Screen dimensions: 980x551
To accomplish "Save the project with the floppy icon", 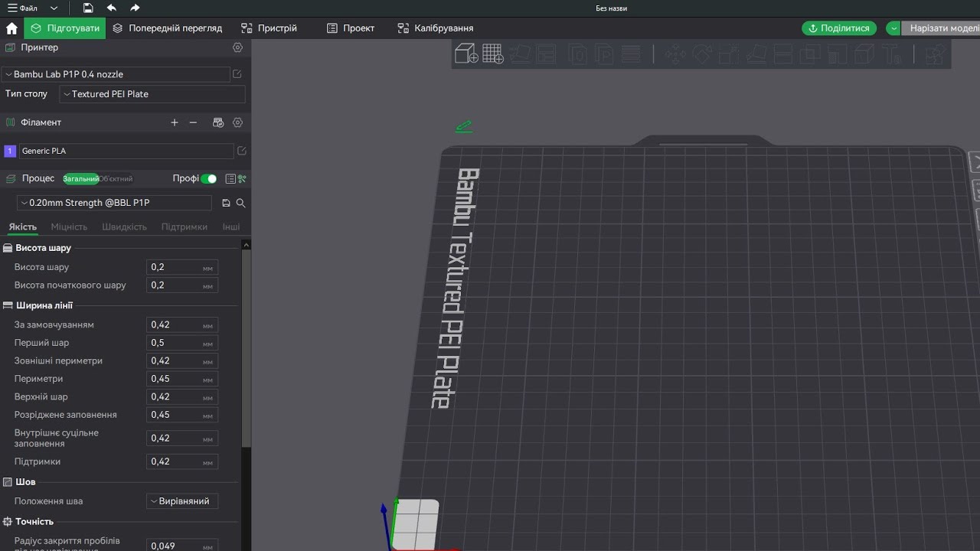I will click(88, 8).
